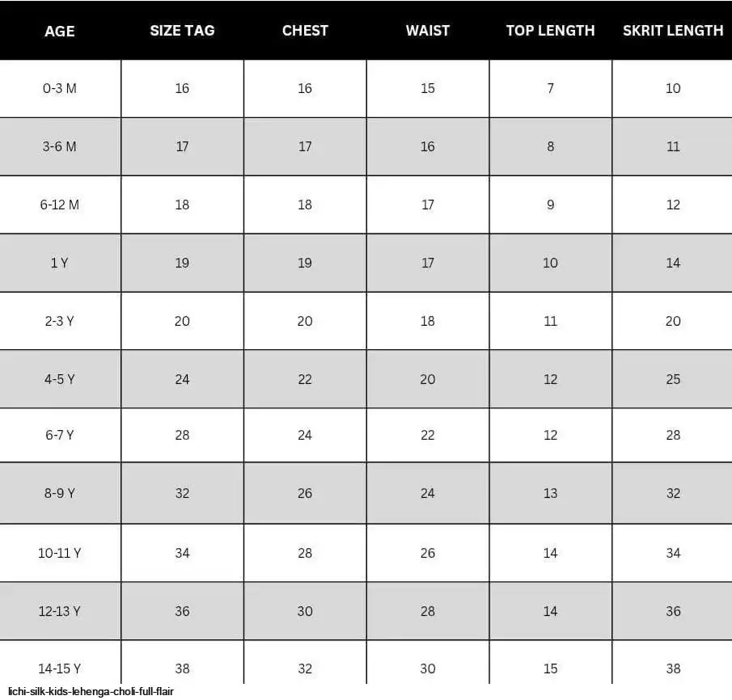The image size is (732, 700).
Task: Click the SKRIT LENGTH column header
Action: [673, 31]
